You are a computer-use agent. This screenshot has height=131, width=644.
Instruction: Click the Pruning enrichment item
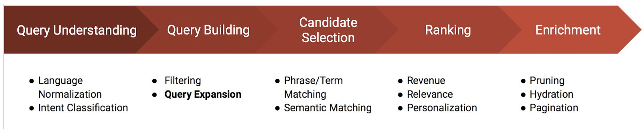[x=547, y=81]
